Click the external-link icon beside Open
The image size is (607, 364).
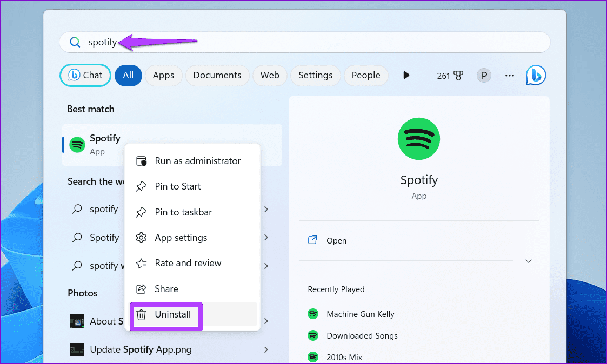[x=312, y=240]
